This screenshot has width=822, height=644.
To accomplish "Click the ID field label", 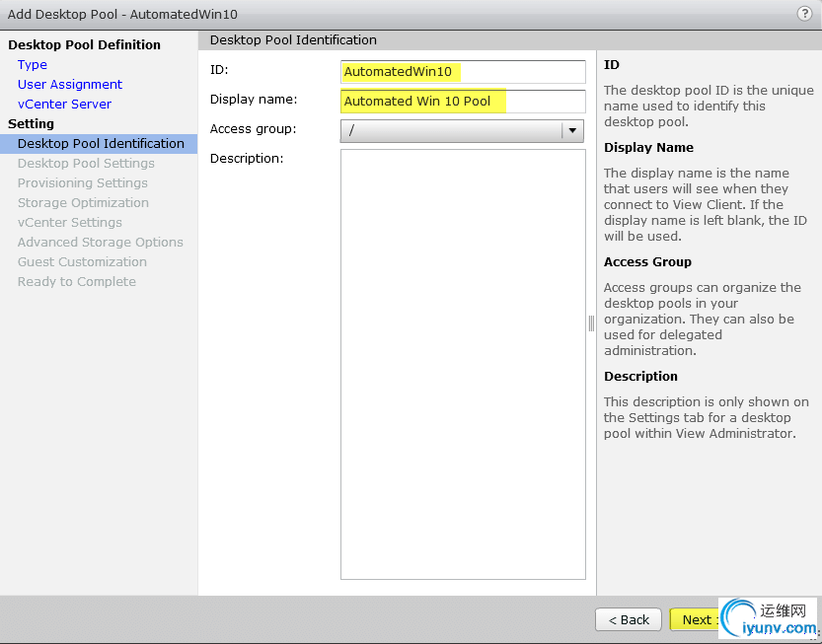I will 219,70.
